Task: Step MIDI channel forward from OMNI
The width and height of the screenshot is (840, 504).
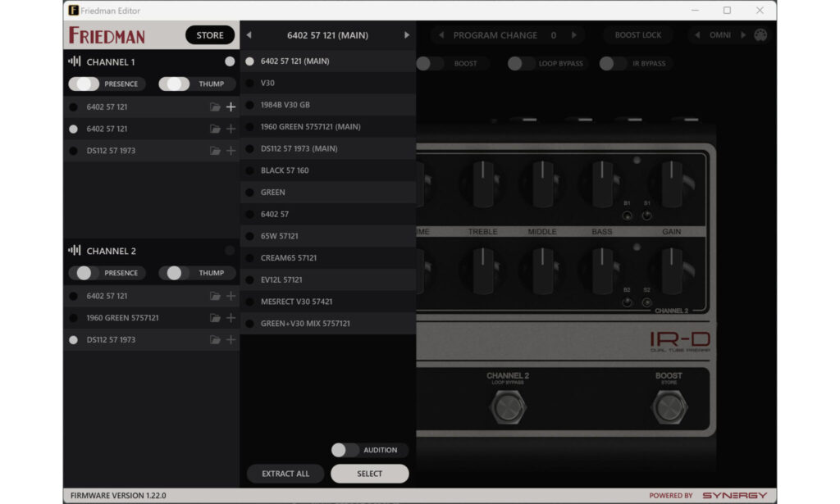Action: tap(743, 35)
